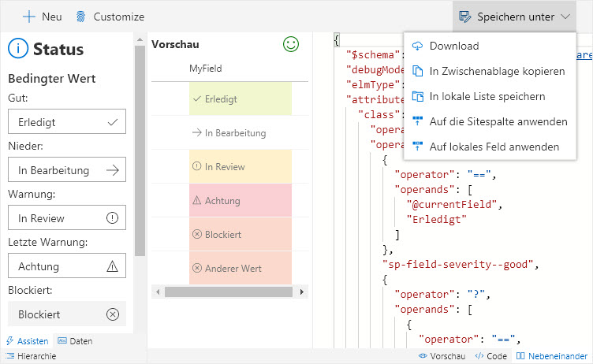Screen dimensions: 593x364
Task: Click arrow icon in Nieder field
Action: pyautogui.click(x=112, y=170)
